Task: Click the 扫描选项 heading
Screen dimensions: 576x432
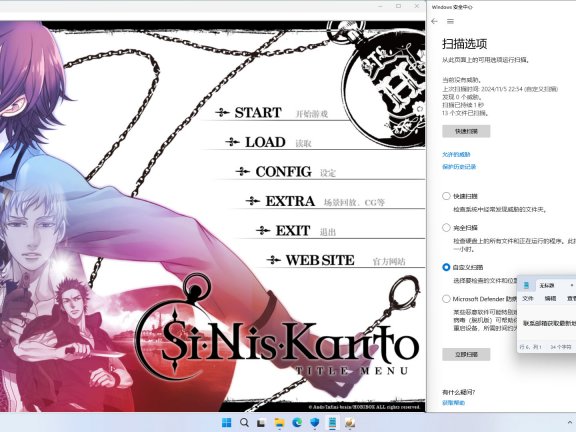Action: pyautogui.click(x=464, y=44)
